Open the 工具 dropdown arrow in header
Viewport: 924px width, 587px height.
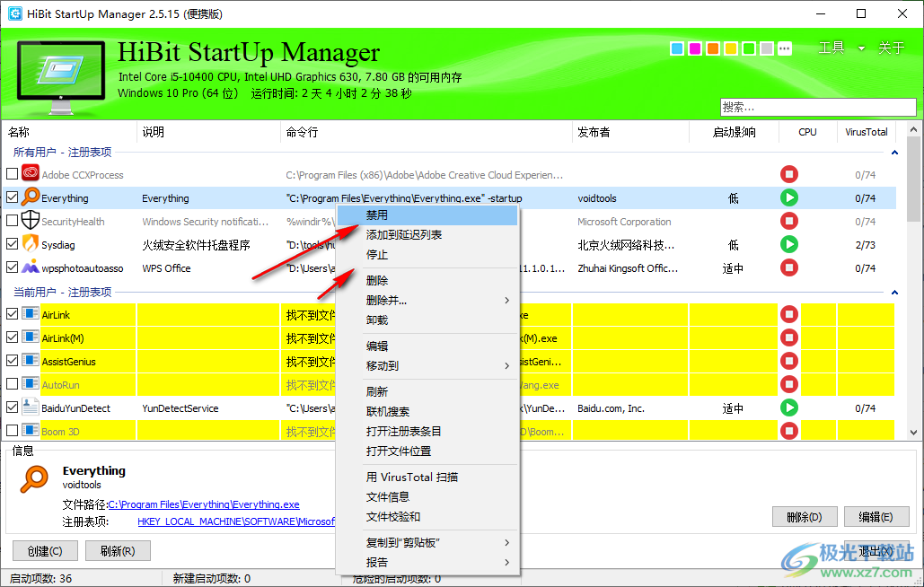(861, 48)
